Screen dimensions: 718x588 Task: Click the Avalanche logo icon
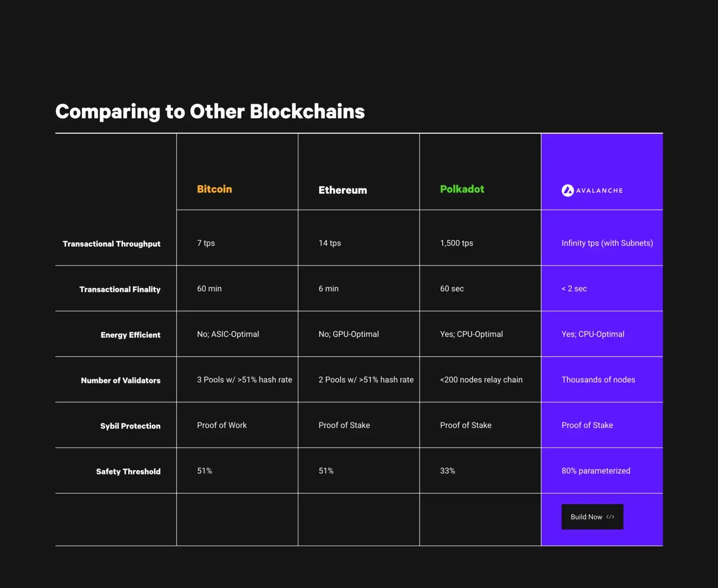pyautogui.click(x=567, y=190)
